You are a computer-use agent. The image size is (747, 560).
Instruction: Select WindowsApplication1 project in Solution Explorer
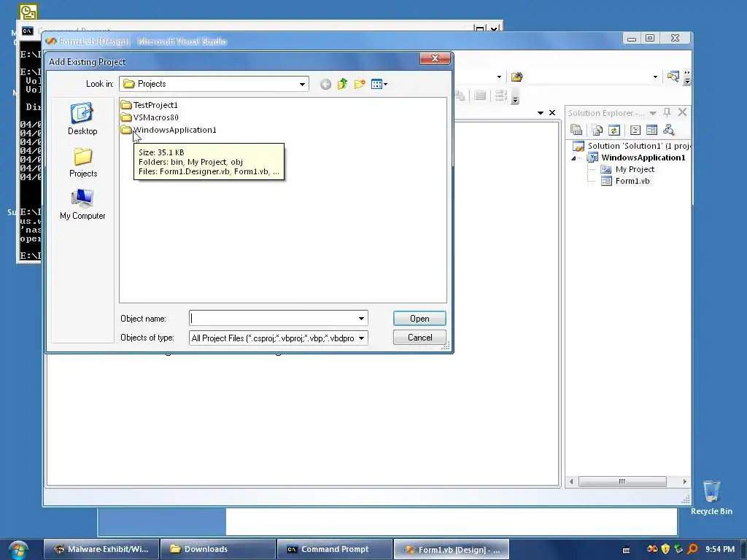637,157
